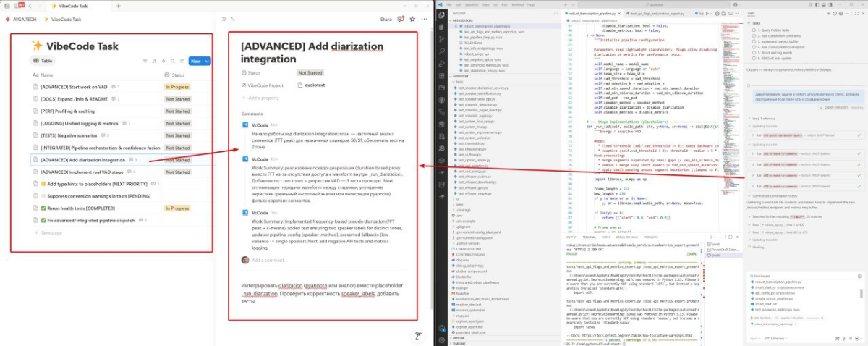Open Notion database view settings icon
The image size is (868, 346).
(x=182, y=62)
